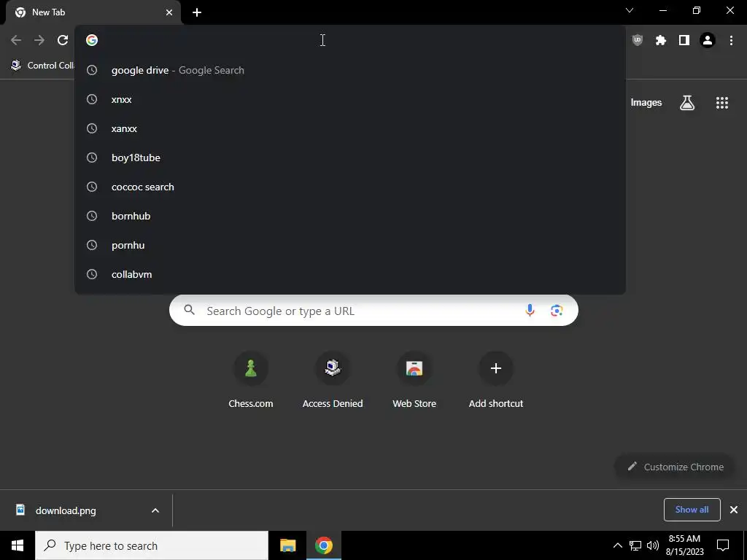Click the Chrome taskbar icon
The image size is (747, 560).
click(323, 545)
